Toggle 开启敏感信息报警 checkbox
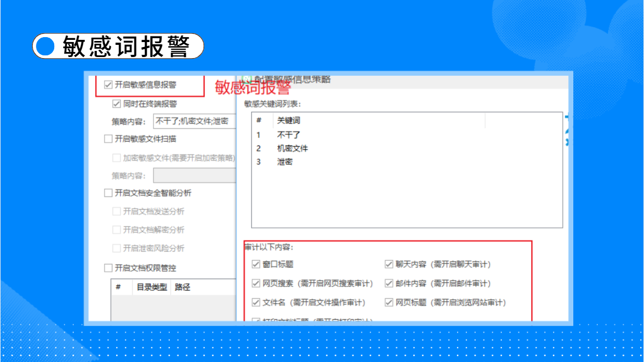 click(108, 85)
